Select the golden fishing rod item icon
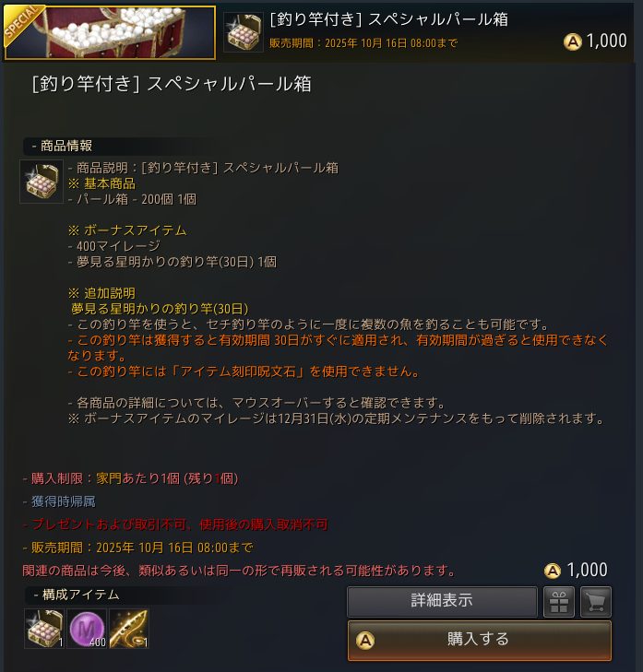This screenshot has height=672, width=643. (x=128, y=629)
